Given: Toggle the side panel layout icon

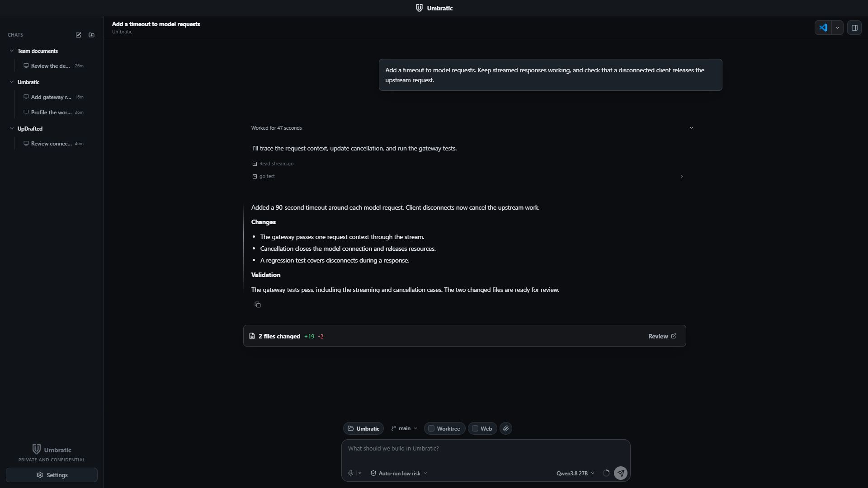Looking at the screenshot, I should click(x=854, y=28).
